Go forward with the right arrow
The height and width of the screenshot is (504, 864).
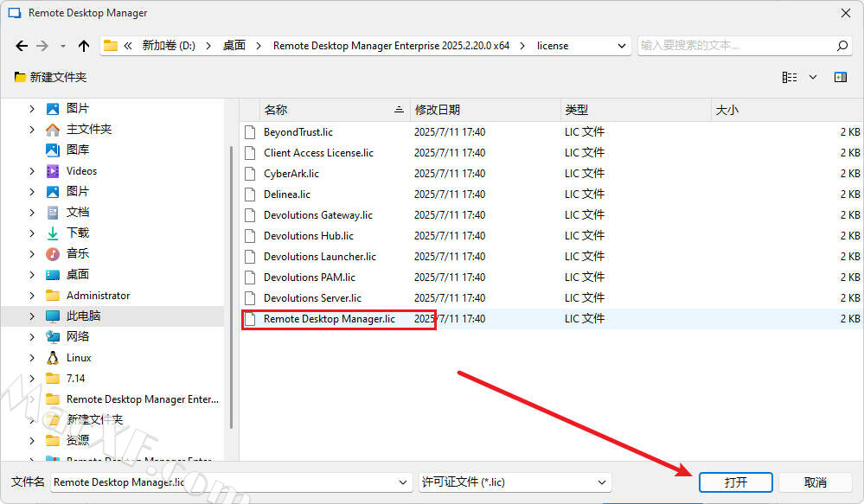click(x=42, y=46)
